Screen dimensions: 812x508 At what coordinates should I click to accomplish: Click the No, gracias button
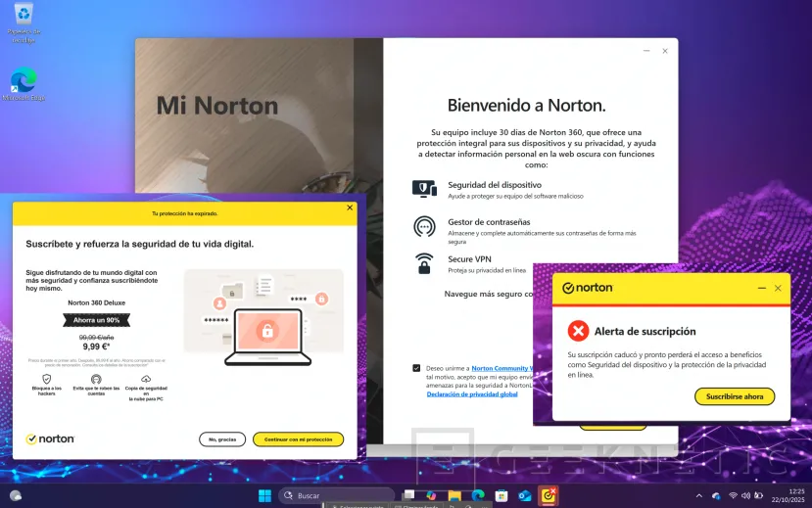tap(221, 439)
